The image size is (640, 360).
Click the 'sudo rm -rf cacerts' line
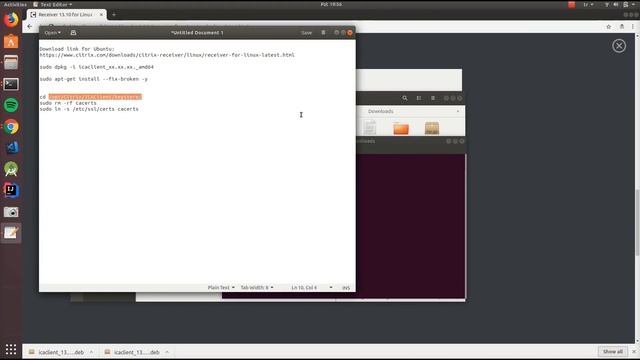point(68,103)
